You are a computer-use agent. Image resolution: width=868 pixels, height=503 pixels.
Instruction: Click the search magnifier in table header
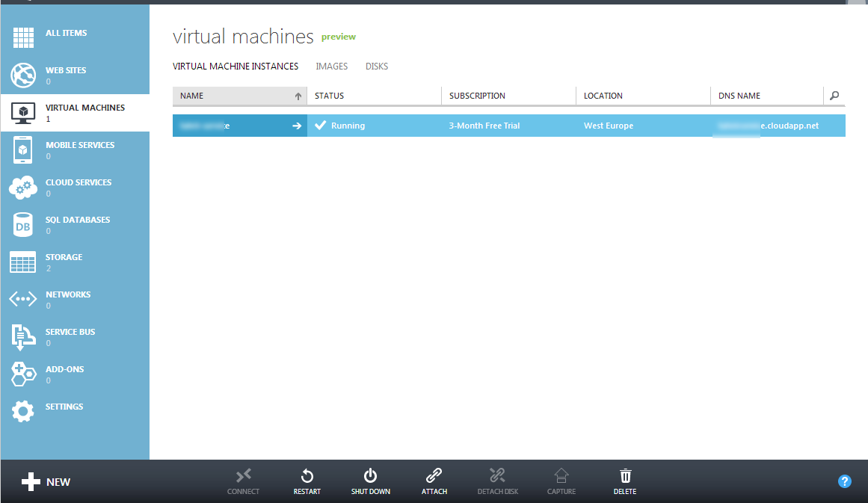(834, 96)
